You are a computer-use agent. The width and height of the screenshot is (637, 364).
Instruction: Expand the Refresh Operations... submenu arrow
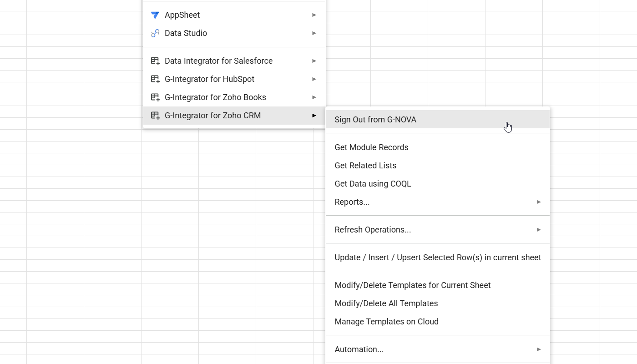tap(539, 230)
